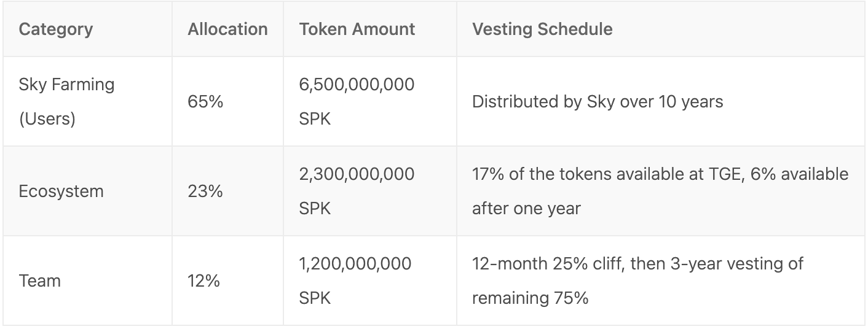The width and height of the screenshot is (868, 329).
Task: Click the 'after one year' vesting text
Action: pyautogui.click(x=526, y=209)
